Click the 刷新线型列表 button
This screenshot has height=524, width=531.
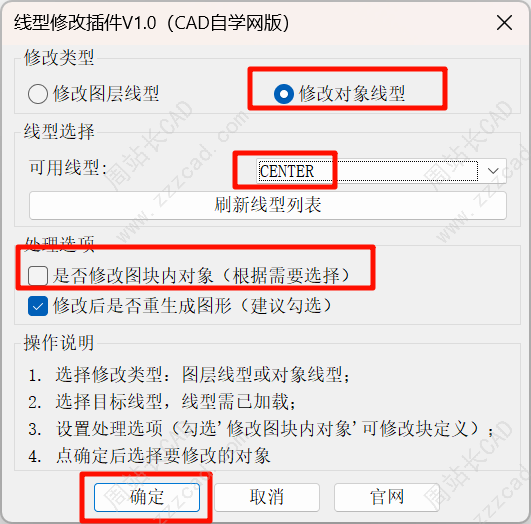[x=268, y=205]
